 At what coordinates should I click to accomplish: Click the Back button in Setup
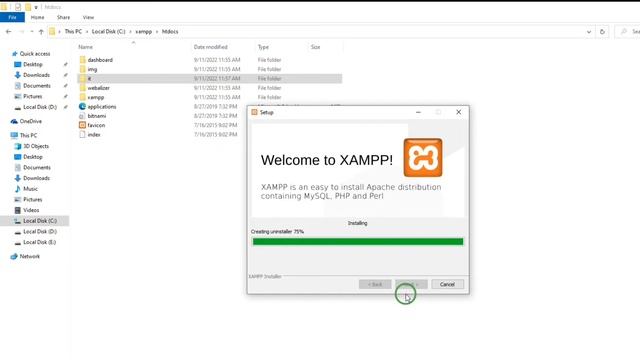click(x=375, y=284)
